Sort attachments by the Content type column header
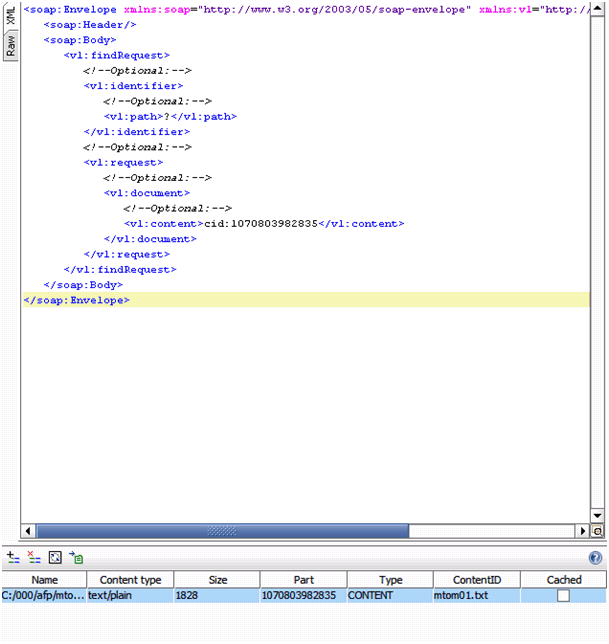This screenshot has height=644, width=609. (x=130, y=580)
